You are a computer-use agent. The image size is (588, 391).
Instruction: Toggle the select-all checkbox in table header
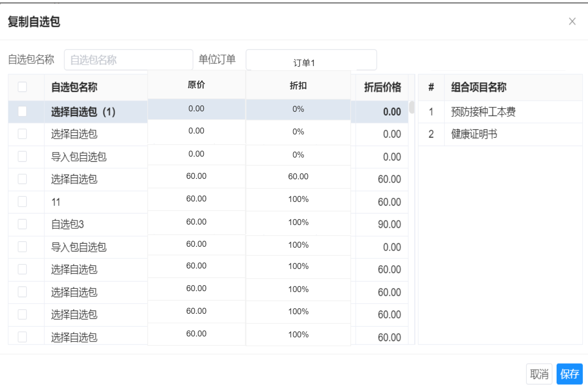[x=22, y=87]
